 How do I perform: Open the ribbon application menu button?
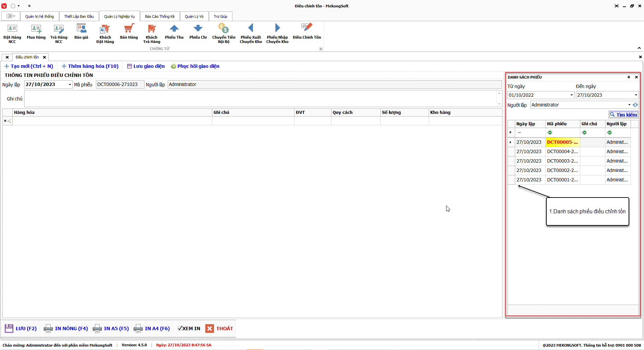(11, 16)
